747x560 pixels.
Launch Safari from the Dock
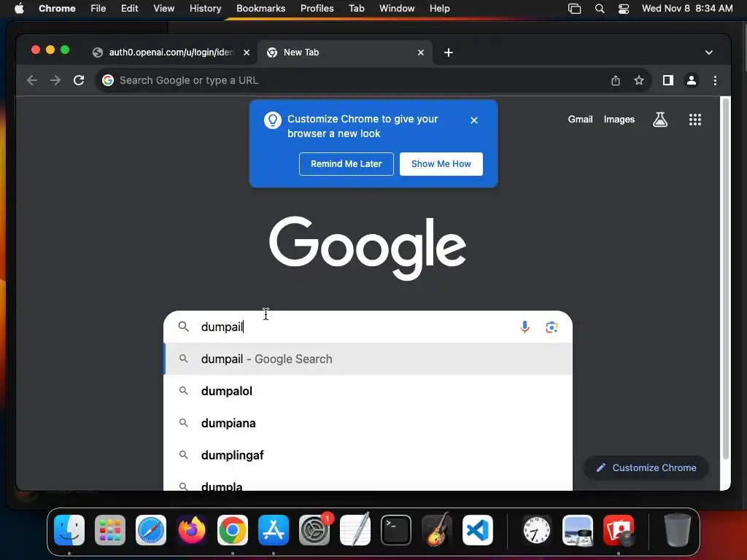pyautogui.click(x=151, y=530)
